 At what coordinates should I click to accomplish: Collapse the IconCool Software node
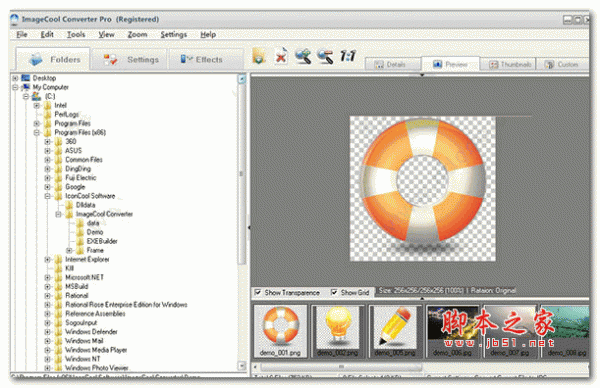(47, 196)
